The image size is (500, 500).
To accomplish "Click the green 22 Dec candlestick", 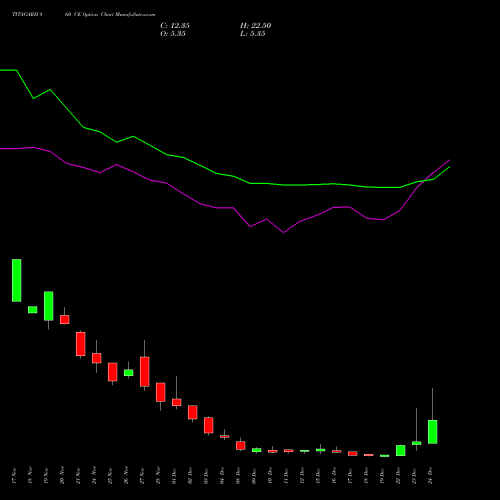I will (x=401, y=450).
